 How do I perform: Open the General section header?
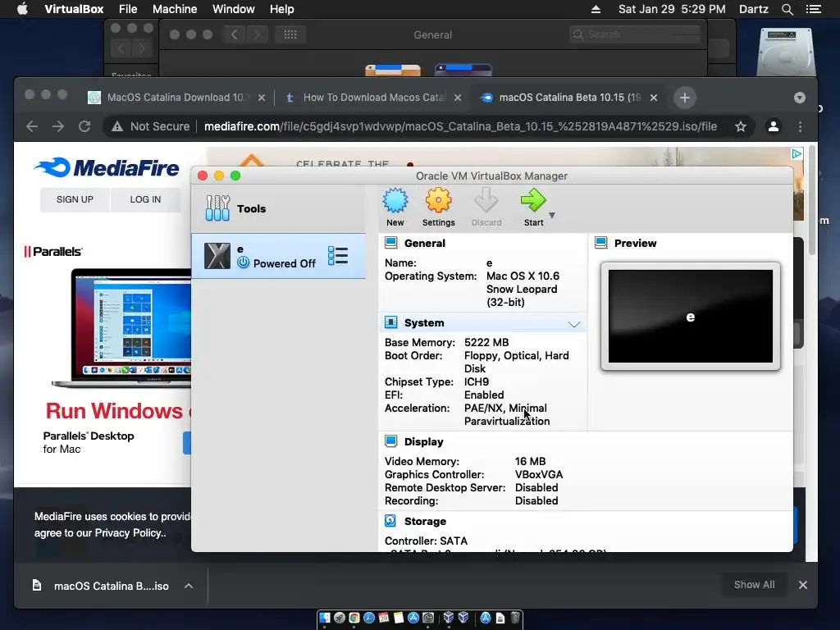point(424,243)
